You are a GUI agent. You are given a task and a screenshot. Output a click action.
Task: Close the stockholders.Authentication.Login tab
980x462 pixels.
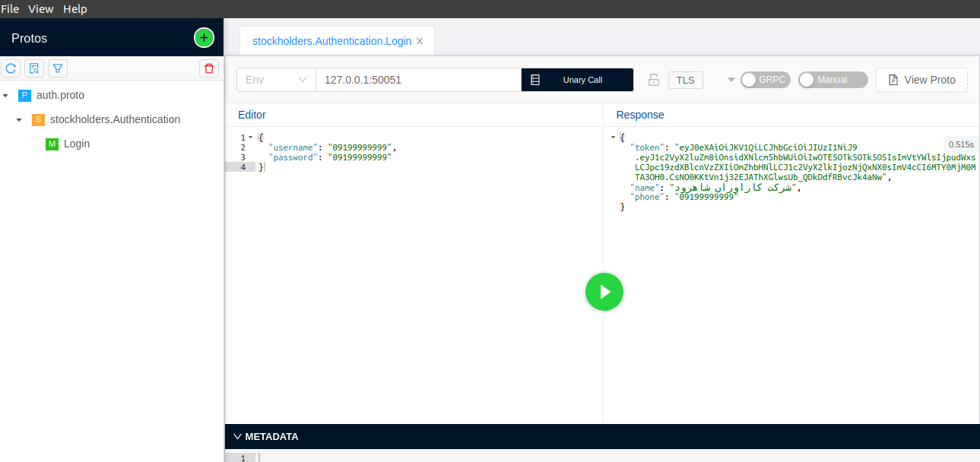tap(420, 41)
